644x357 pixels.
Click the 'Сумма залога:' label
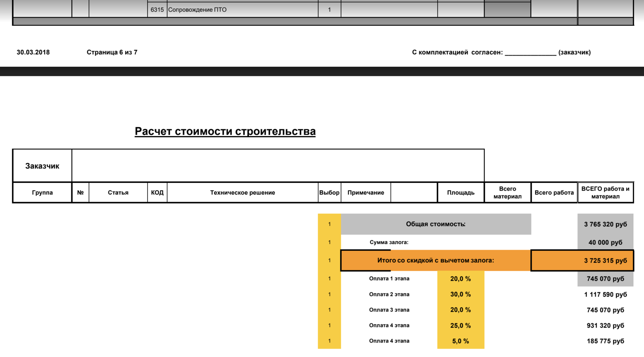389,242
